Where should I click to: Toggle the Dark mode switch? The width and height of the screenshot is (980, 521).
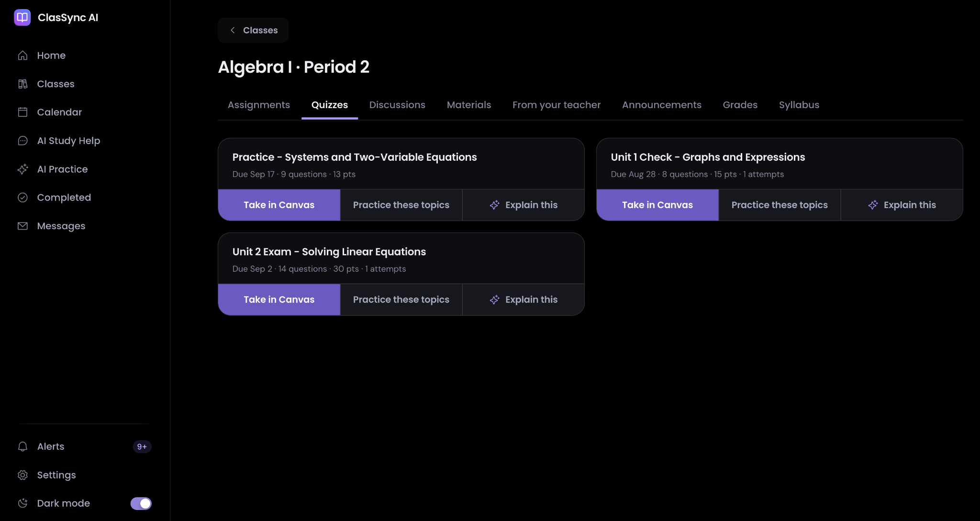click(x=141, y=503)
